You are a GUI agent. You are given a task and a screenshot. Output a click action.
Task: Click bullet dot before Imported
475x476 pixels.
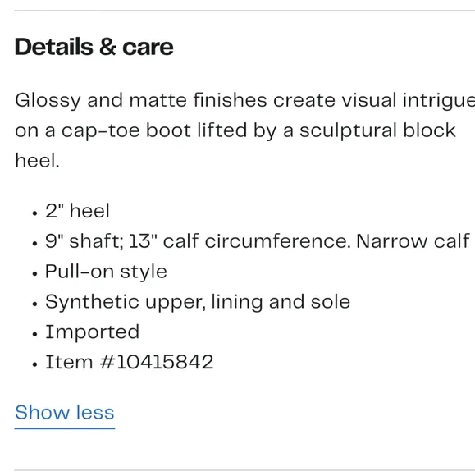34,334
